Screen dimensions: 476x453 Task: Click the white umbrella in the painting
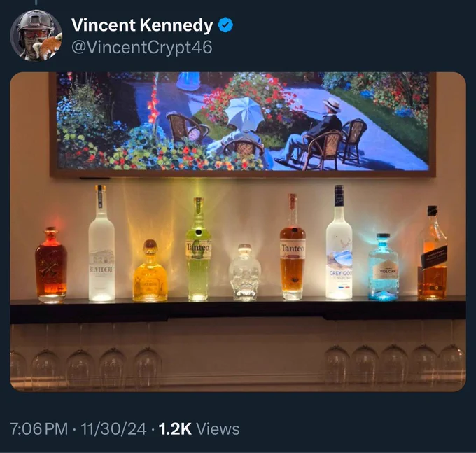tap(244, 112)
